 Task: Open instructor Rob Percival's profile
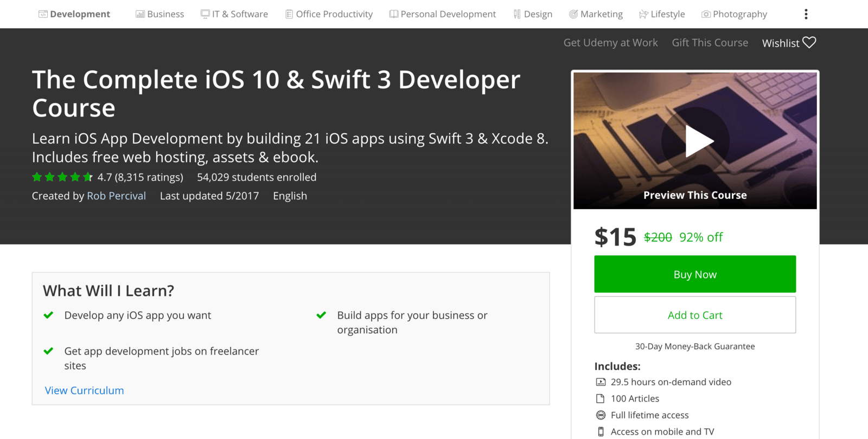click(116, 196)
